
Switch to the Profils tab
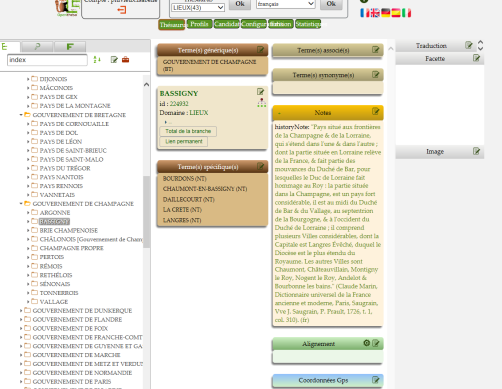pos(199,24)
